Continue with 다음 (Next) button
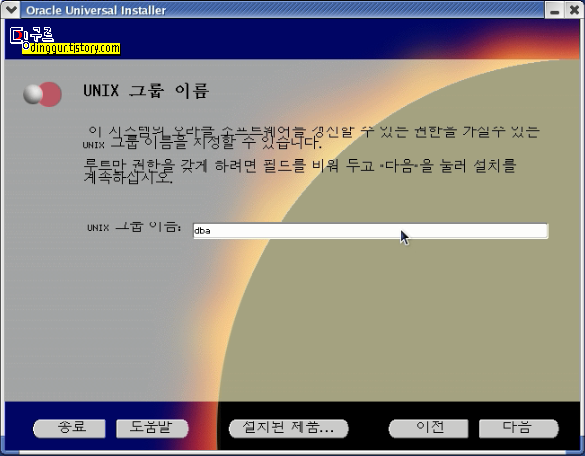585x456 pixels. pyautogui.click(x=519, y=428)
